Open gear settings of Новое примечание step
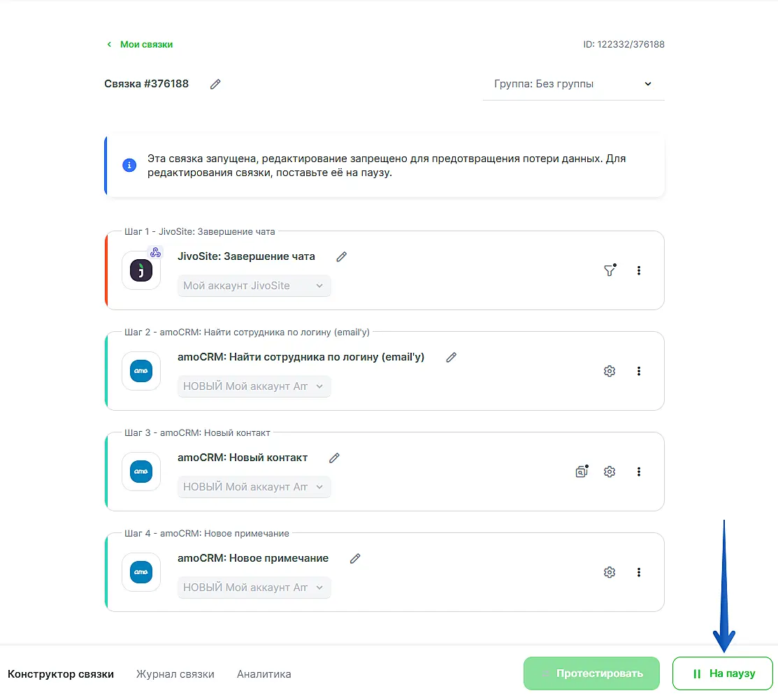 pyautogui.click(x=610, y=572)
